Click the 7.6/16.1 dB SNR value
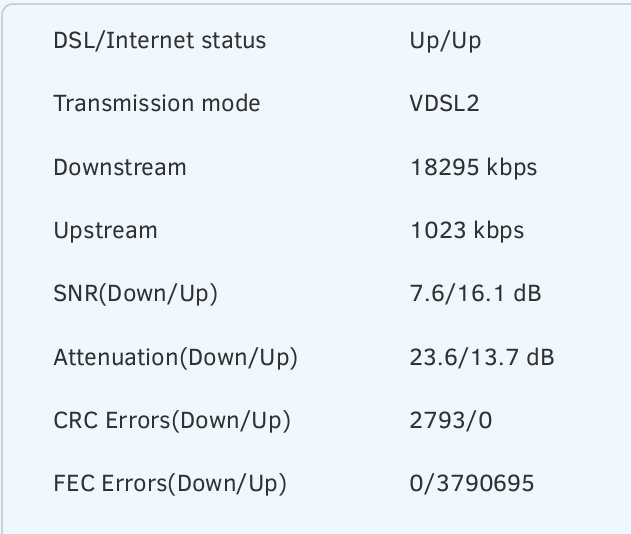This screenshot has height=534, width=631. coord(476,293)
